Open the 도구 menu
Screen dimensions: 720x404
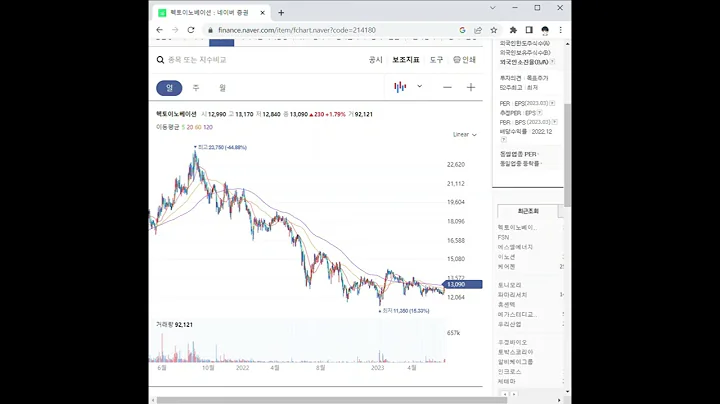(x=436, y=60)
